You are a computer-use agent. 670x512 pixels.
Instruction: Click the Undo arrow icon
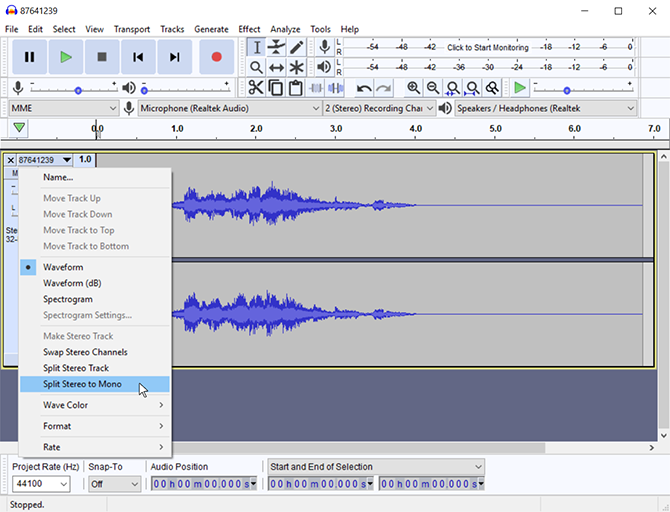[x=364, y=89]
